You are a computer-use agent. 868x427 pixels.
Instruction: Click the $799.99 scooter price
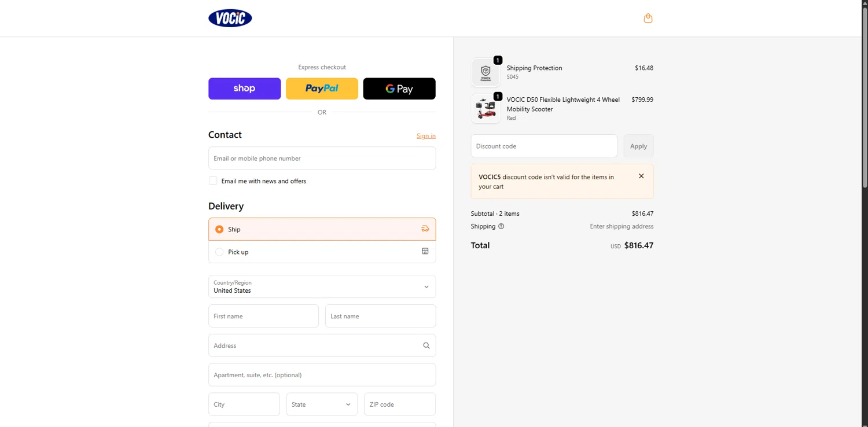(x=642, y=100)
